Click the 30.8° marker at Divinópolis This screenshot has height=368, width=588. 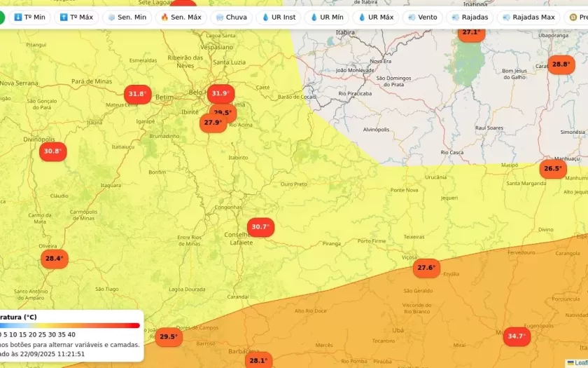pos(52,151)
